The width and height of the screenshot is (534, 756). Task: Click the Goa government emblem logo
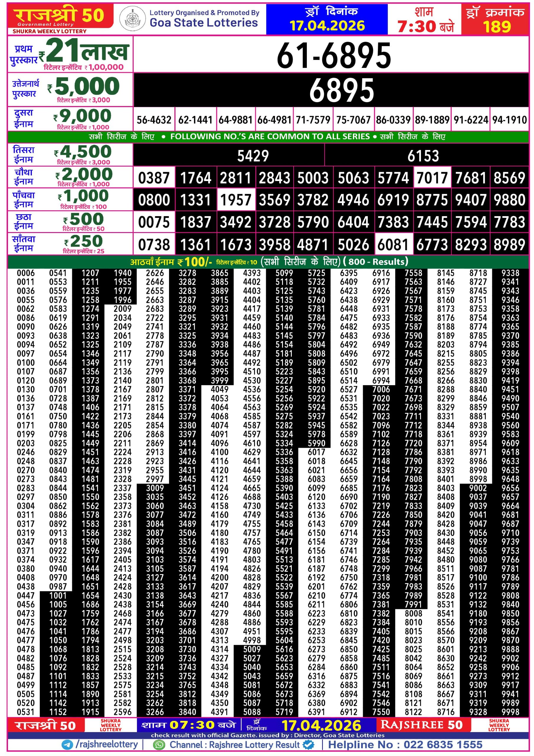pos(132,19)
